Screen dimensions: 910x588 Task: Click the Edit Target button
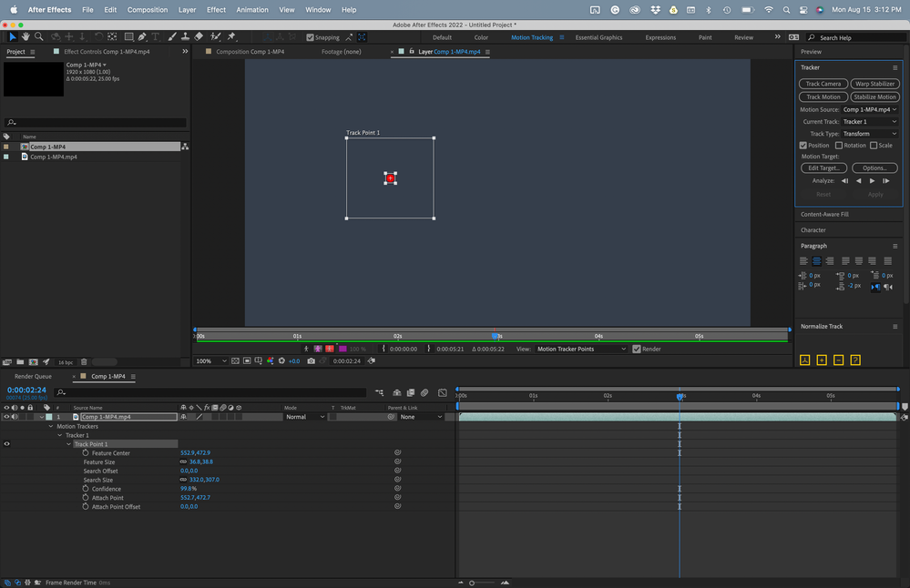tap(823, 168)
